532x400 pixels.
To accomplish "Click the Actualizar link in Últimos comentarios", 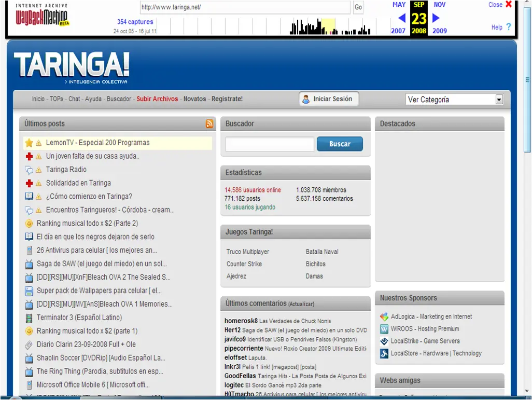I will tap(301, 304).
